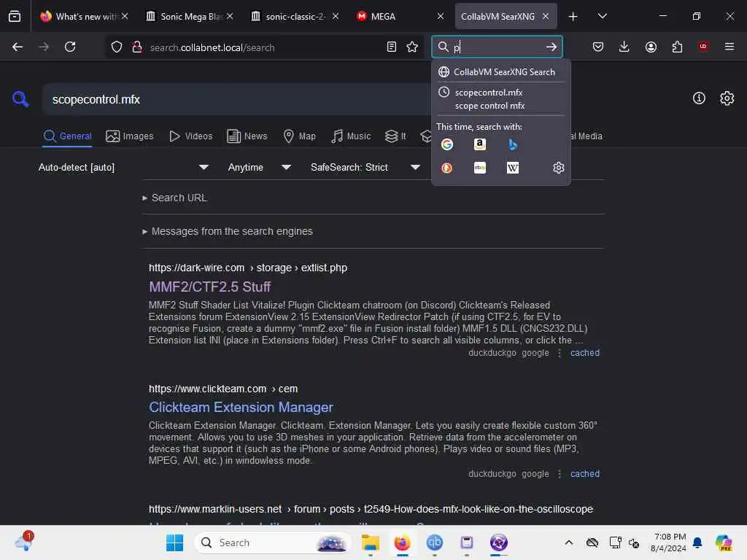Open the SafeSearch: Strict dropdown
The height and width of the screenshot is (560, 747).
click(365, 168)
